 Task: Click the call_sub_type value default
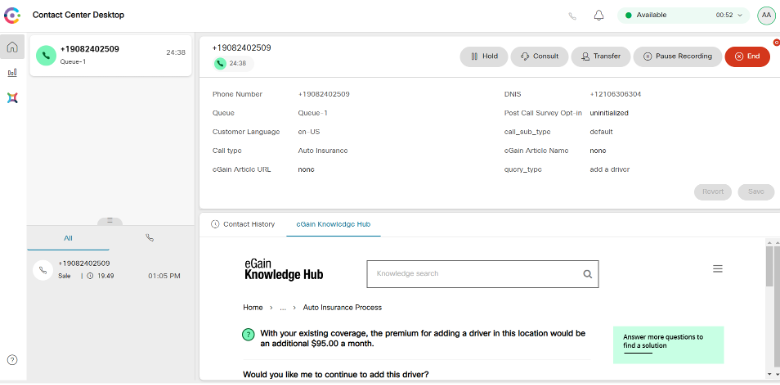pyautogui.click(x=601, y=132)
